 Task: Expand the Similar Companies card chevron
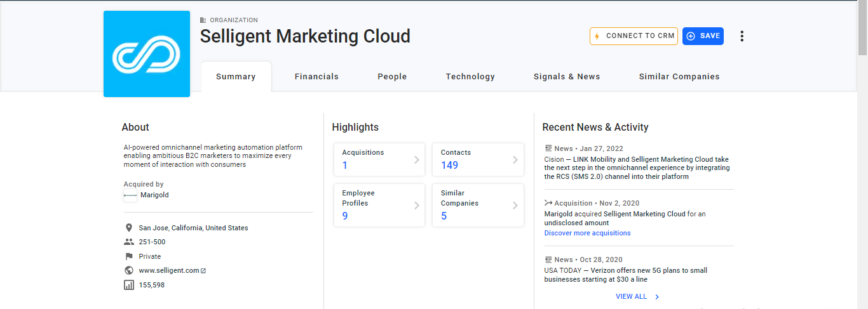tap(515, 206)
